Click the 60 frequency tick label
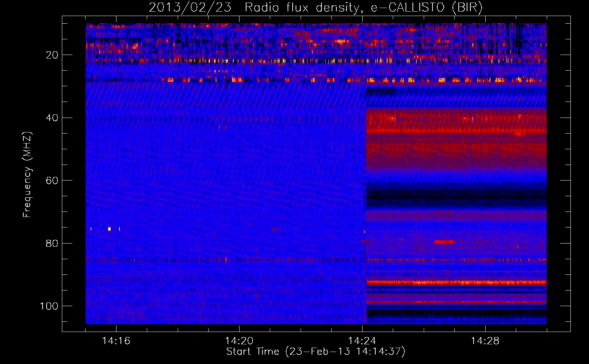Image resolution: width=589 pixels, height=364 pixels. (52, 181)
